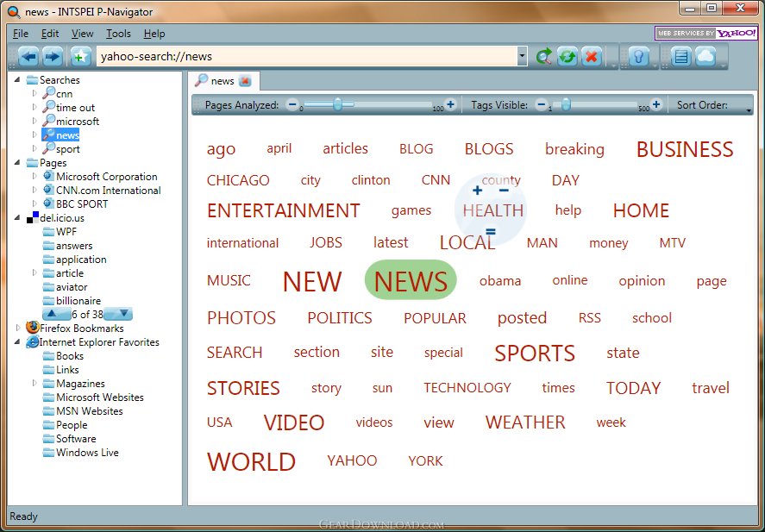Open the Help menu
This screenshot has height=532, width=765.
coord(154,34)
